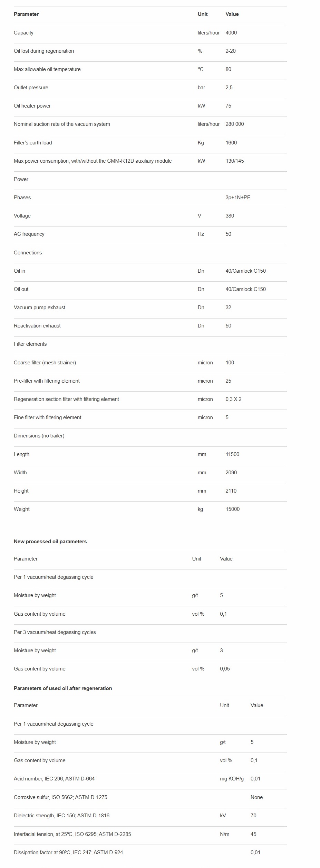Click the 'Filler's earth load' label
The image size is (320, 868).
[x=33, y=143]
